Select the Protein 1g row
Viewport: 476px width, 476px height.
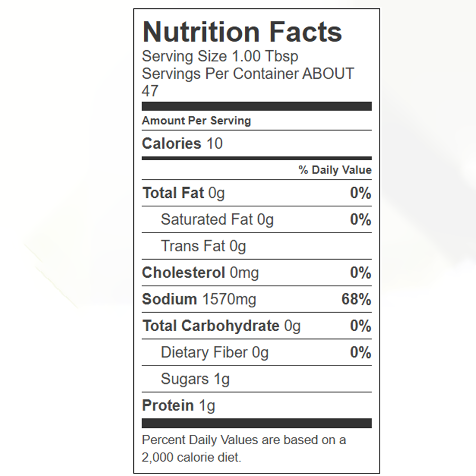257,406
